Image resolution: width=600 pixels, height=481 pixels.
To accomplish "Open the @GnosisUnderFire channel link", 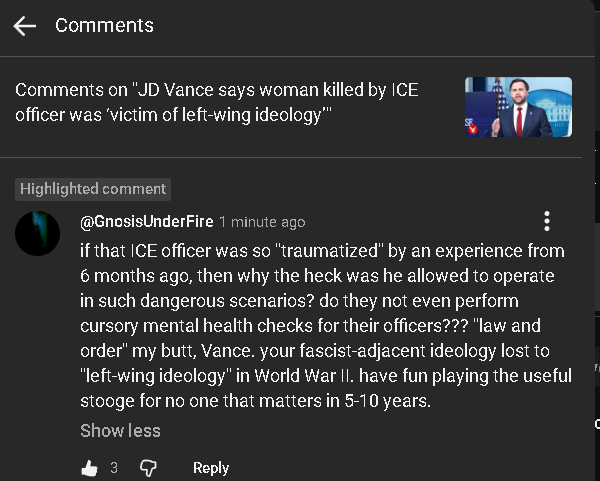I will (x=146, y=222).
